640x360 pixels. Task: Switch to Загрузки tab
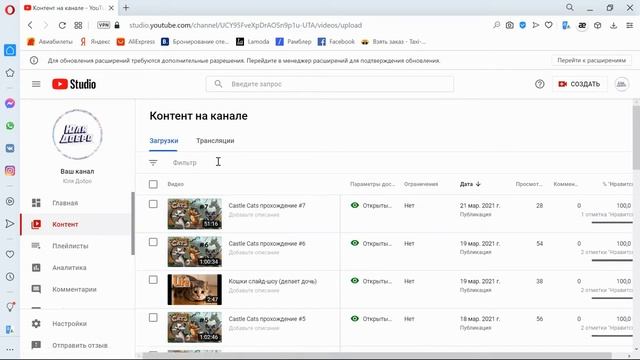[x=164, y=141]
